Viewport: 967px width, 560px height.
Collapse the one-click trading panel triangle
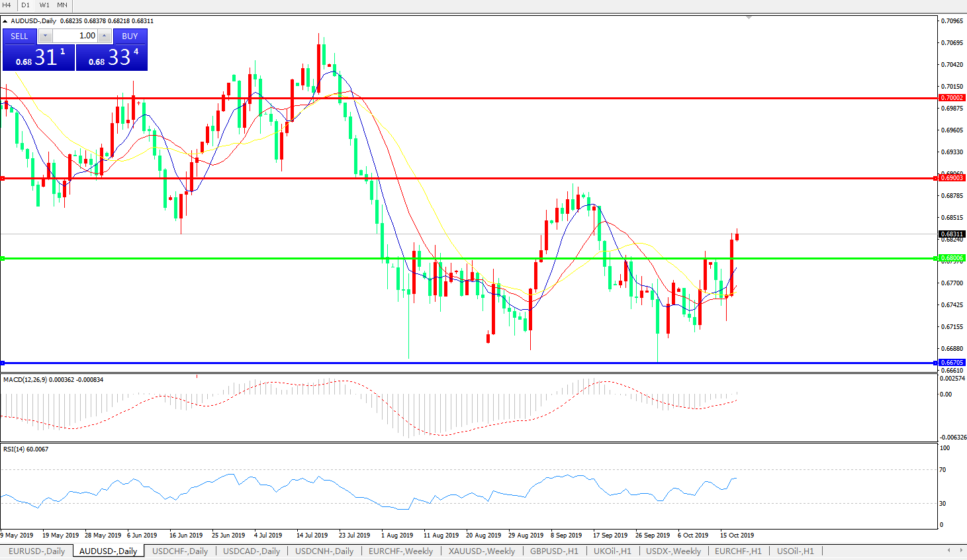click(5, 21)
